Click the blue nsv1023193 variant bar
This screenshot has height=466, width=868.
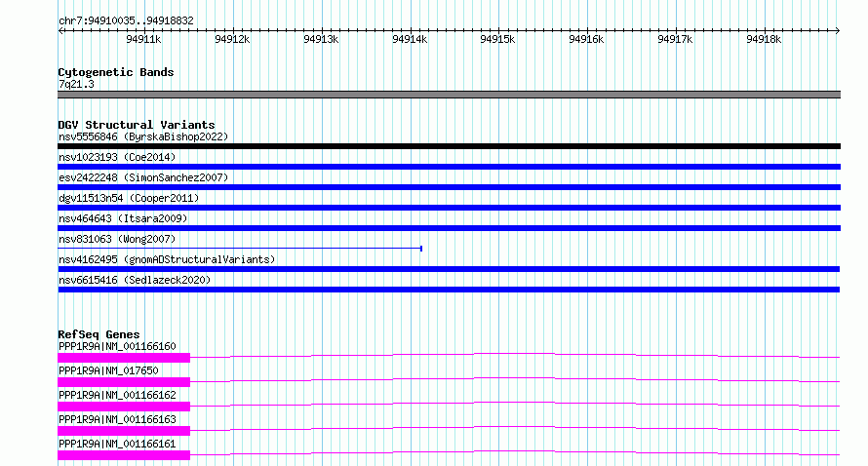click(449, 167)
